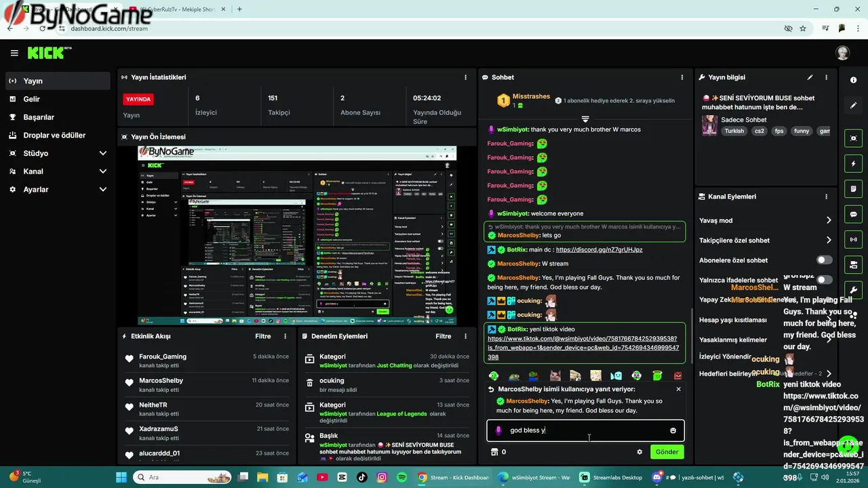Click the cs2 tag in Yayın bilgisi

pos(759,131)
